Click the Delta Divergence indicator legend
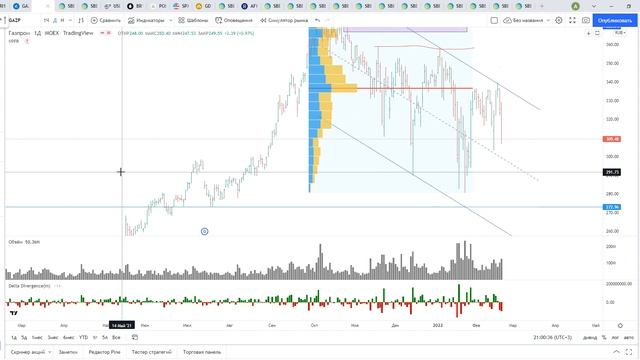The width and height of the screenshot is (640, 360). (29, 286)
